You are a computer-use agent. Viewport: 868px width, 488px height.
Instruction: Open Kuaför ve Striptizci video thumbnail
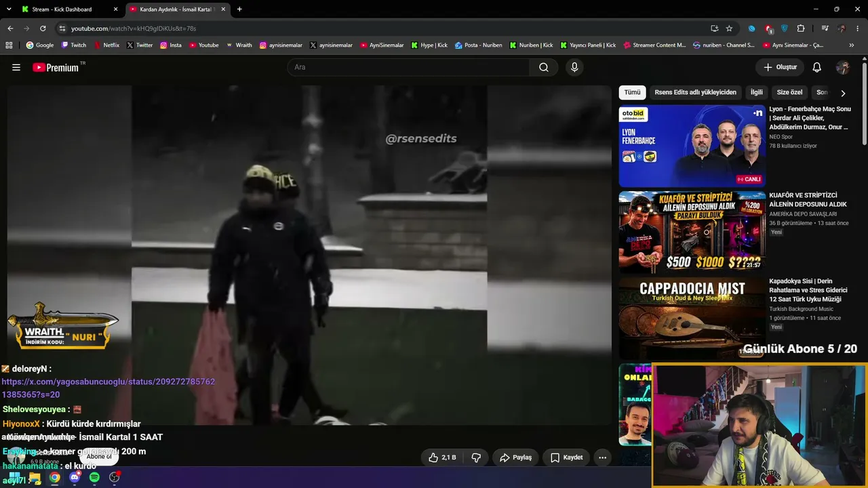click(692, 232)
